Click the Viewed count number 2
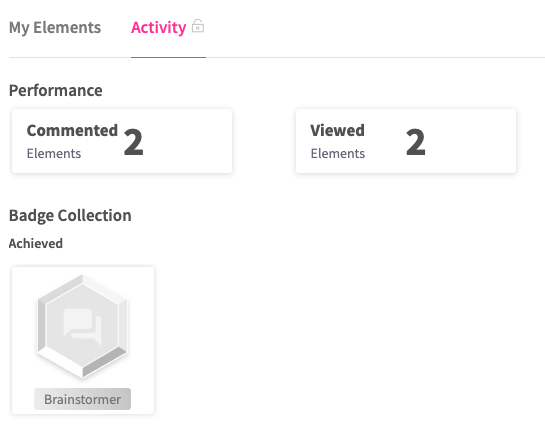The width and height of the screenshot is (545, 428). tap(416, 142)
